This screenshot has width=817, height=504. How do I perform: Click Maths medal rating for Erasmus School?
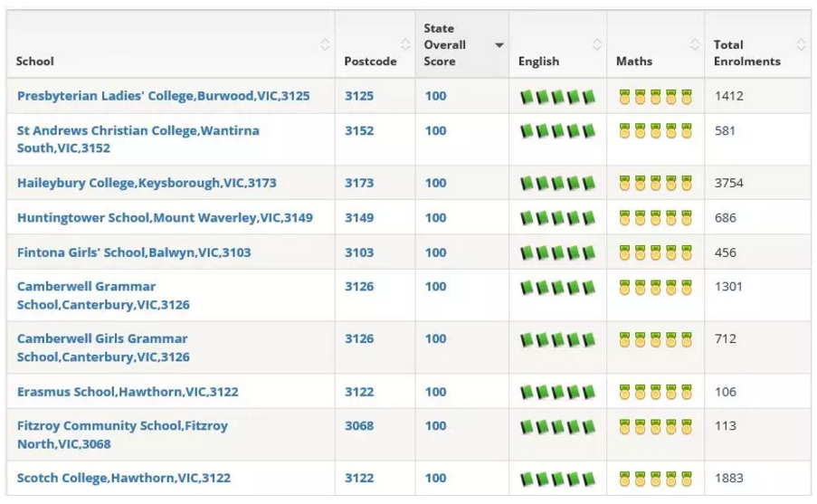click(655, 393)
